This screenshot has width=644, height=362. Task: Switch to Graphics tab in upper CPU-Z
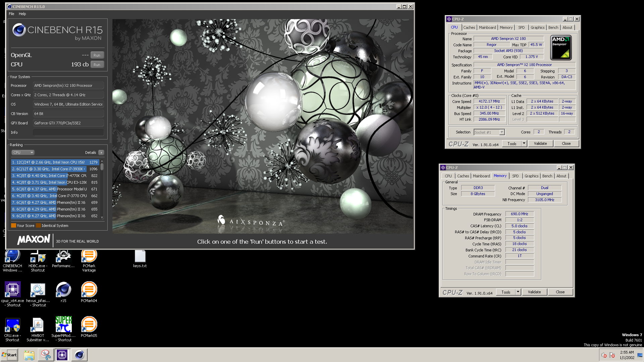click(537, 27)
